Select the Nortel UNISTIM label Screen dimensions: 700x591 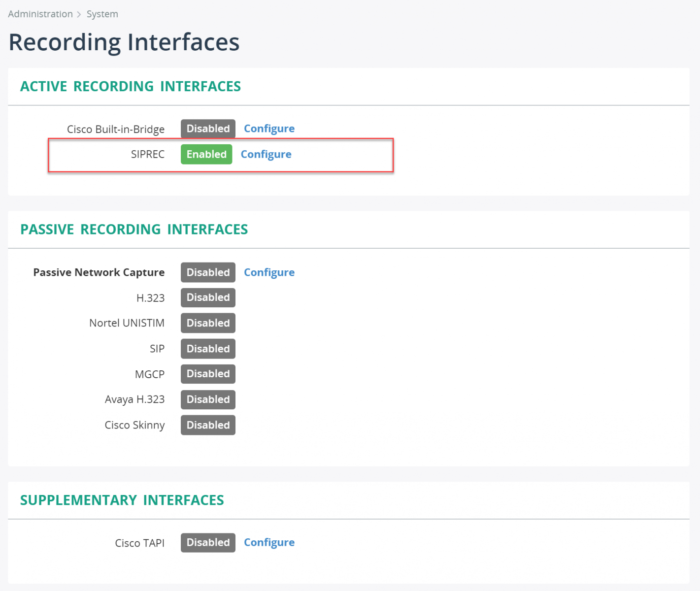click(x=127, y=323)
